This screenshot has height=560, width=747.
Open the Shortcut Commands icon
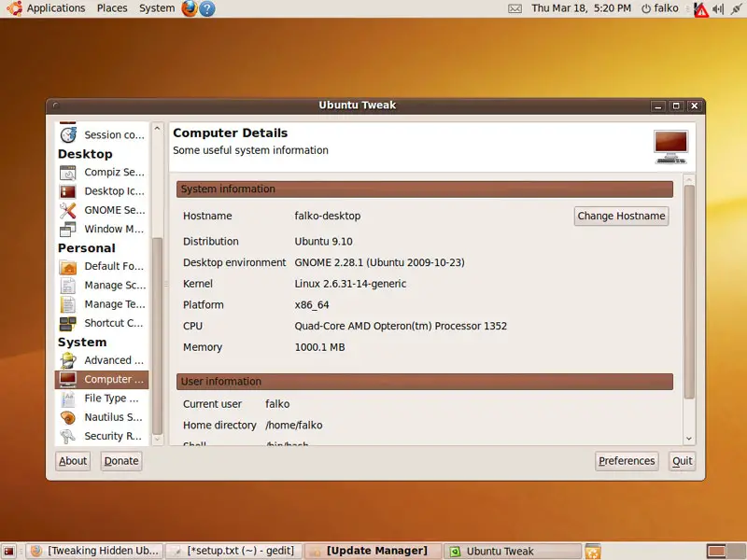pyautogui.click(x=68, y=323)
